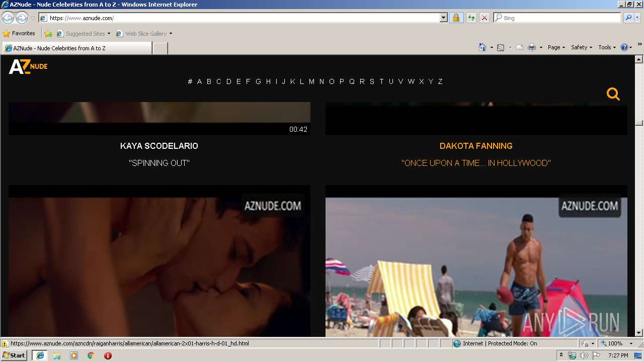Click the page scrollbar up arrow
This screenshot has height=362, width=644.
(x=639, y=59)
